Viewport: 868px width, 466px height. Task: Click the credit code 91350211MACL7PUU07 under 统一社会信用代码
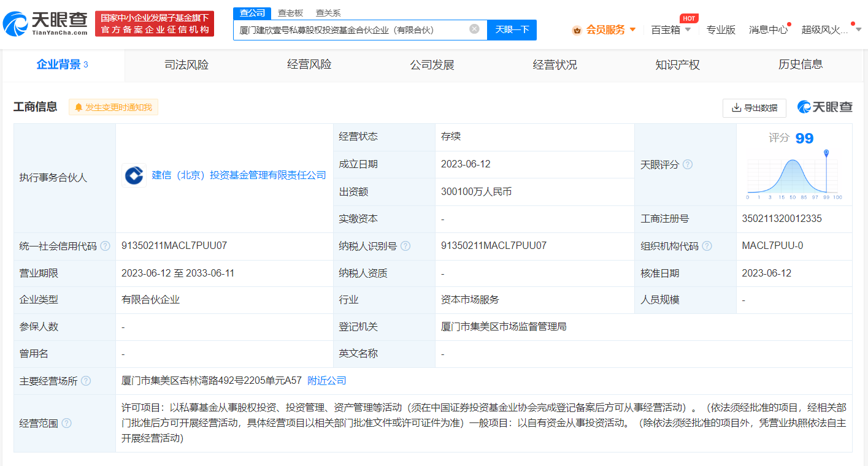[x=174, y=246]
